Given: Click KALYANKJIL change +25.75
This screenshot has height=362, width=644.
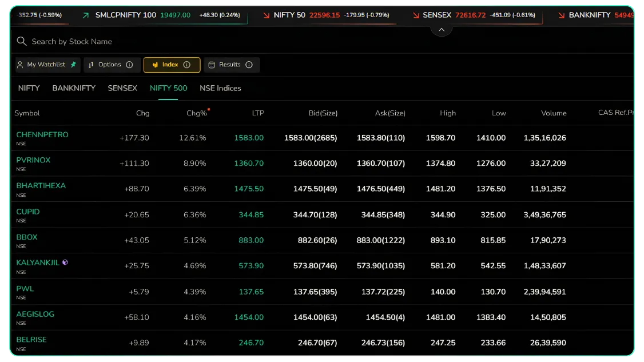Looking at the screenshot, I should (x=136, y=266).
